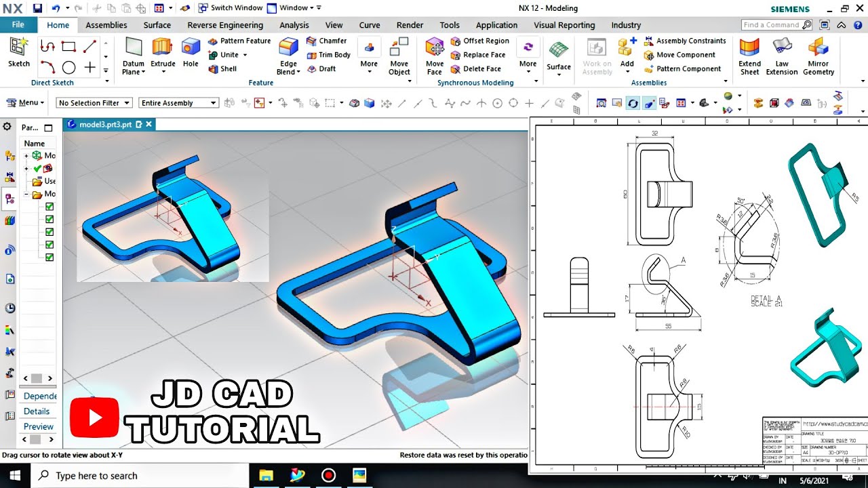Image resolution: width=868 pixels, height=488 pixels.
Task: Click the Law Extension tool
Action: 782,56
